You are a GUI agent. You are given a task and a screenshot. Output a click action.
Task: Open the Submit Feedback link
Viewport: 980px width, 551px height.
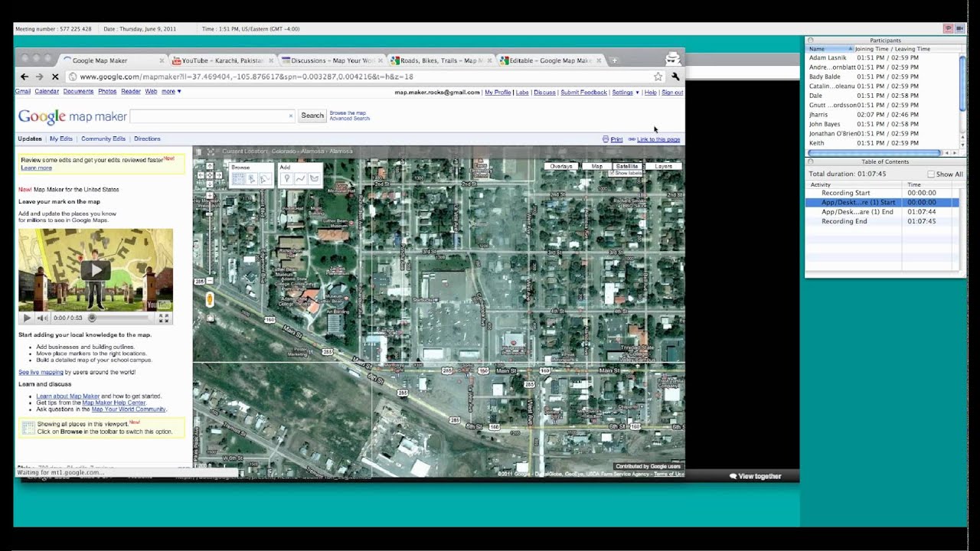583,93
